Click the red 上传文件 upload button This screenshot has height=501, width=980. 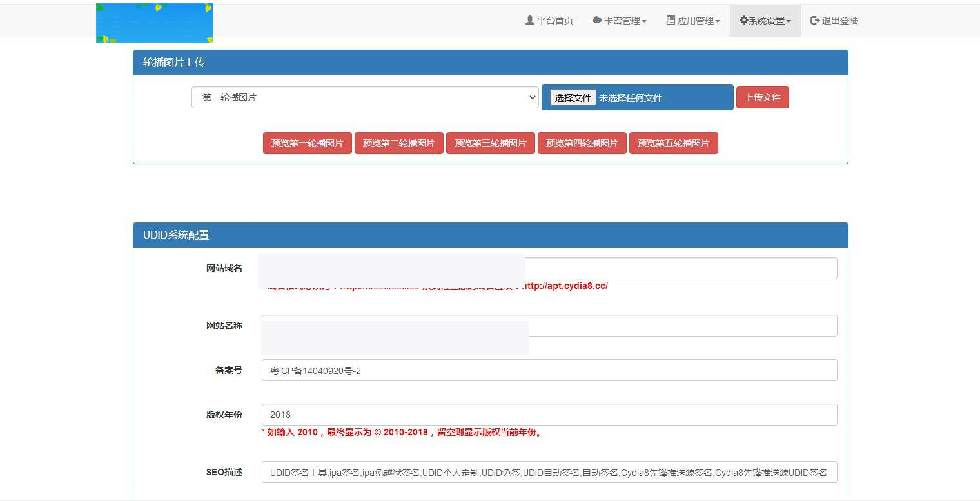(x=762, y=97)
